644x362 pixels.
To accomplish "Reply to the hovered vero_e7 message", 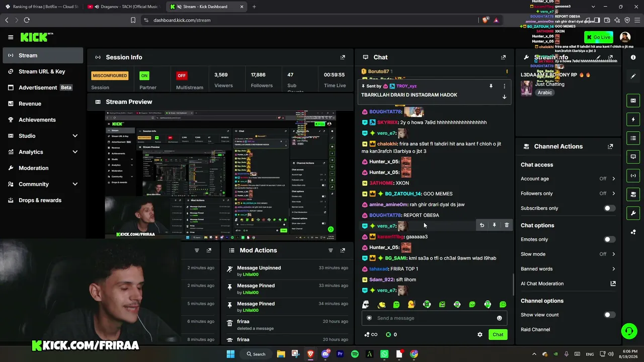I will tap(482, 225).
